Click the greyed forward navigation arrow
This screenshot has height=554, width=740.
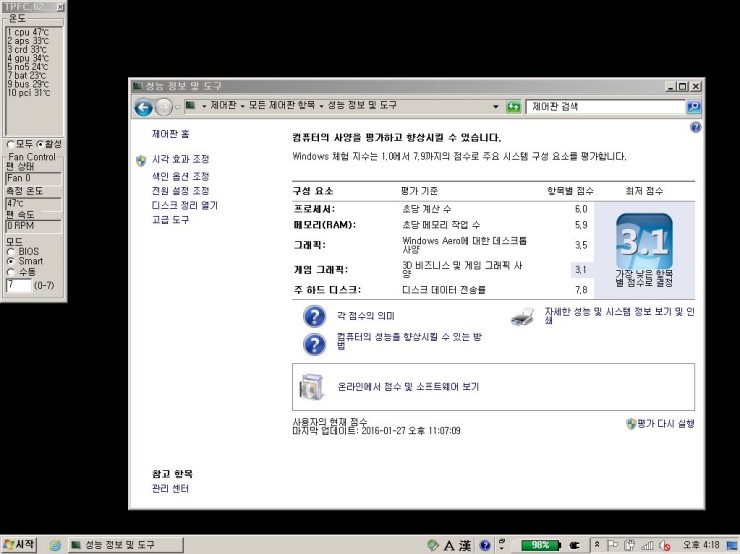[x=164, y=108]
